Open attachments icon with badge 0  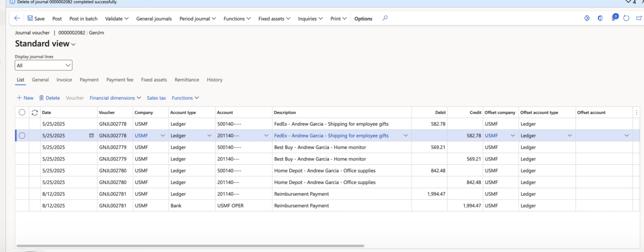coord(615,17)
